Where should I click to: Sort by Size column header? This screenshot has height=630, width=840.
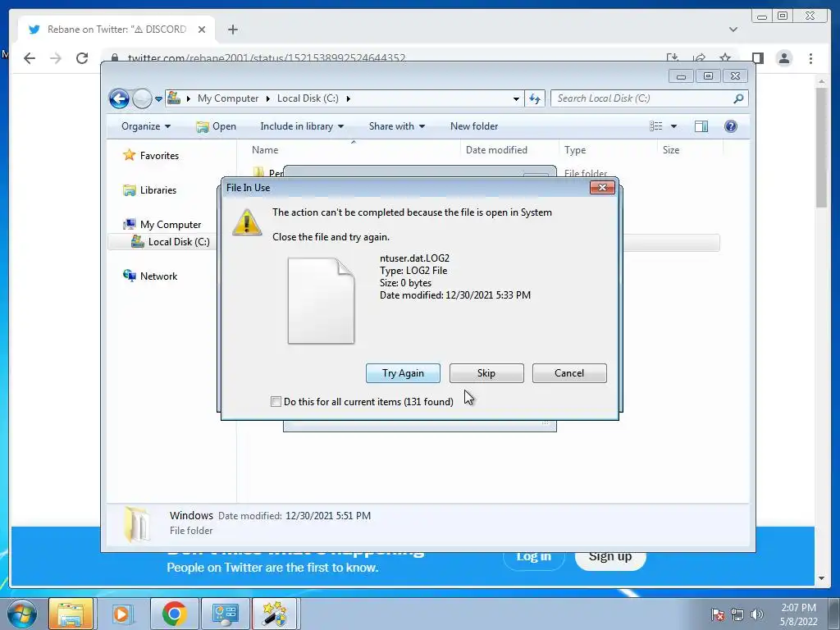[690, 150]
